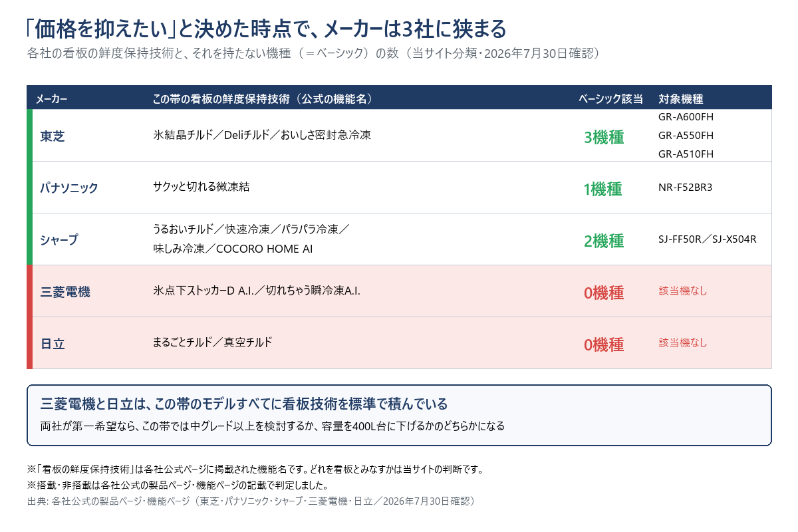Select the SJ-FF50R／SJ-X504R models text
Image resolution: width=798 pixels, height=532 pixels.
coord(707,239)
